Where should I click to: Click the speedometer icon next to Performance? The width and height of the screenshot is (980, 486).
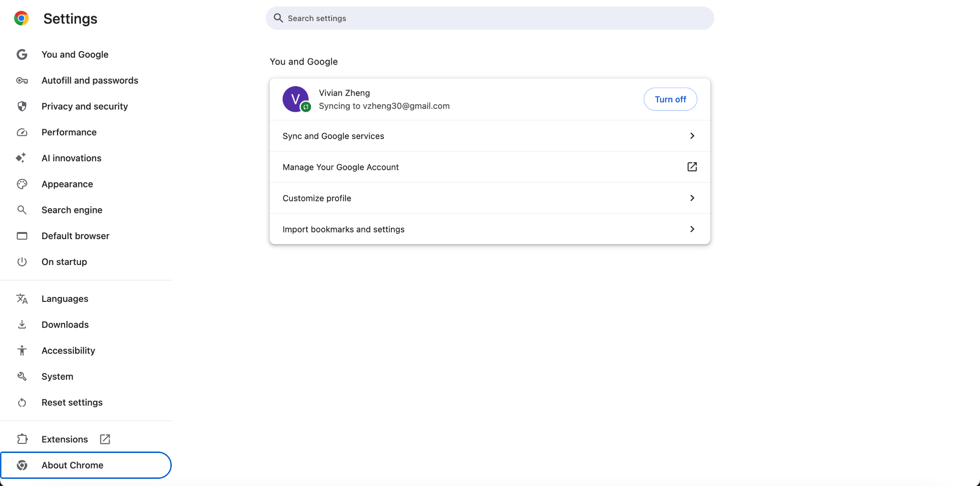click(22, 132)
